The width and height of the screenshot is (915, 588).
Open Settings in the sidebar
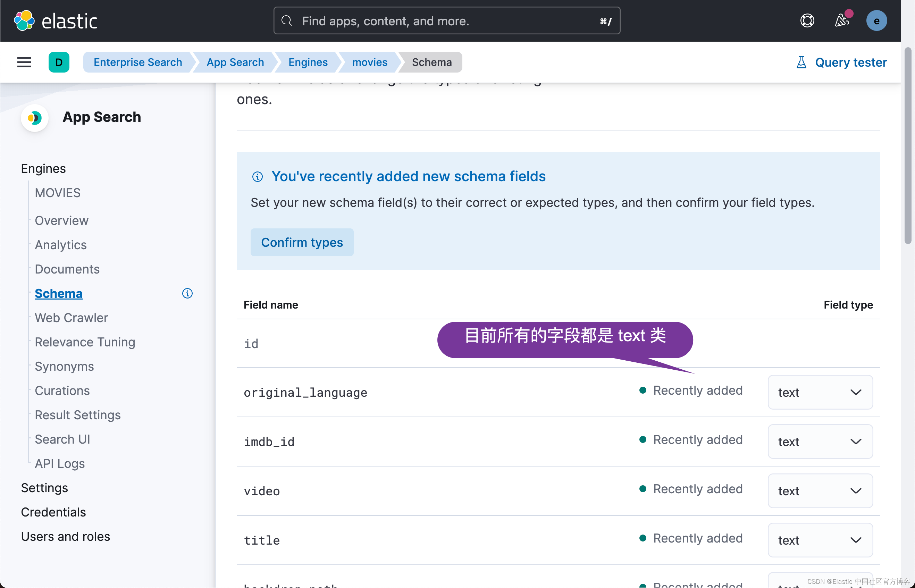(x=44, y=488)
